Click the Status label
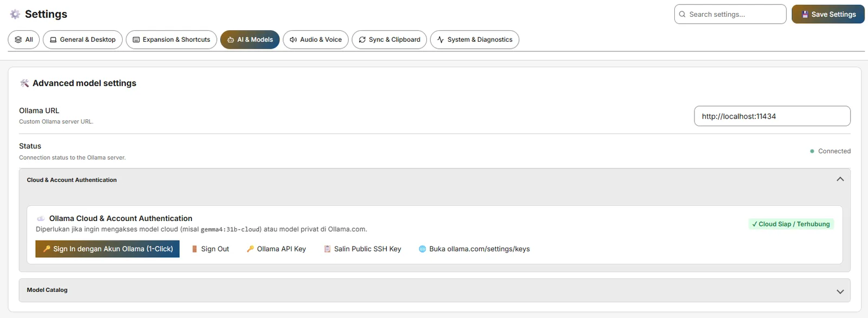This screenshot has height=318, width=868. pos(30,146)
